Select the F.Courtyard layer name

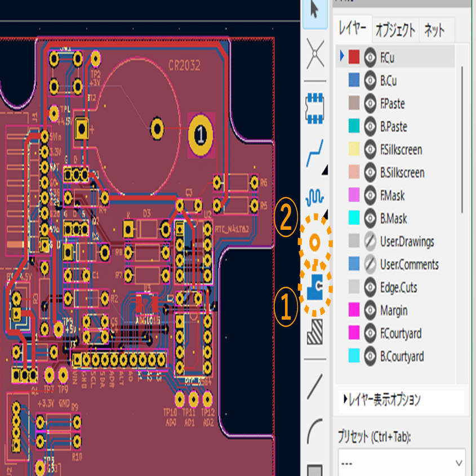(x=401, y=333)
